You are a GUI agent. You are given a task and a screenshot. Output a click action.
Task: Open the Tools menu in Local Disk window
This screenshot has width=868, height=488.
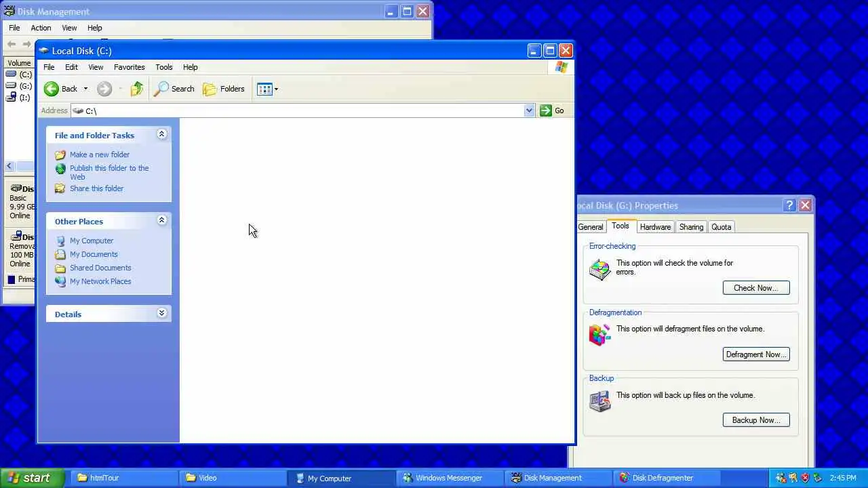[x=164, y=67]
